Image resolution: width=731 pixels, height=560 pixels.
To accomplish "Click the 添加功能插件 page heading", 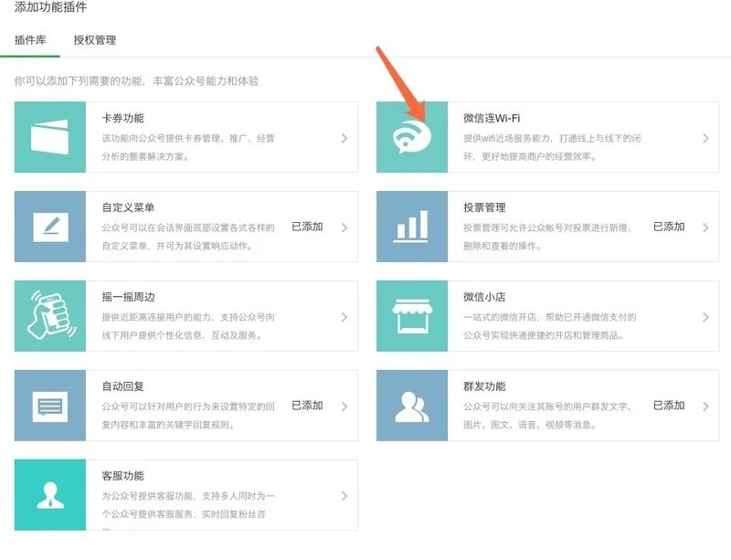I will coord(50,9).
